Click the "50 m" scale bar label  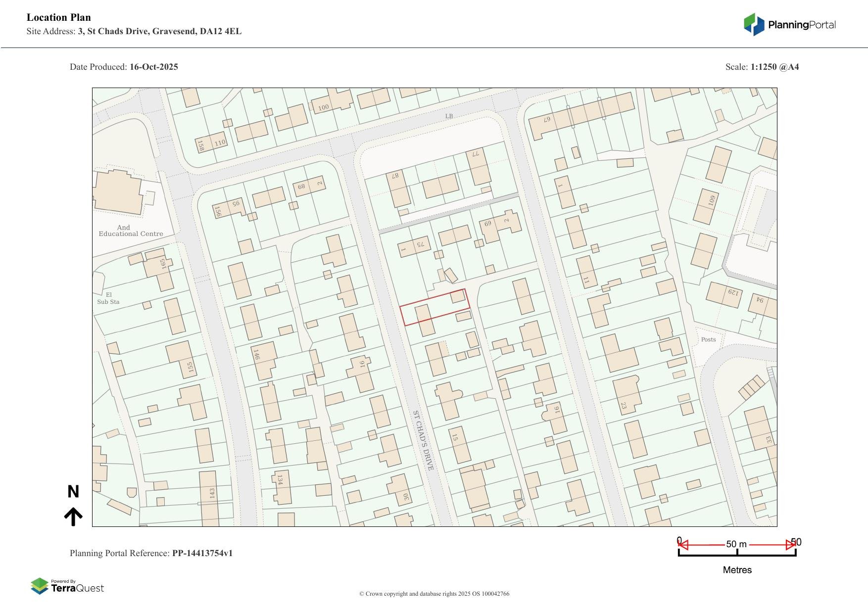tap(736, 544)
